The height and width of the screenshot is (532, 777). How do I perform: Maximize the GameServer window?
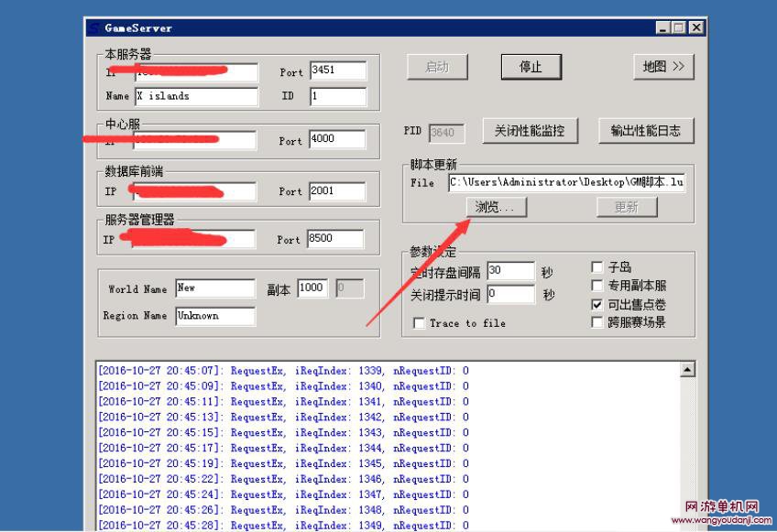tap(678, 27)
